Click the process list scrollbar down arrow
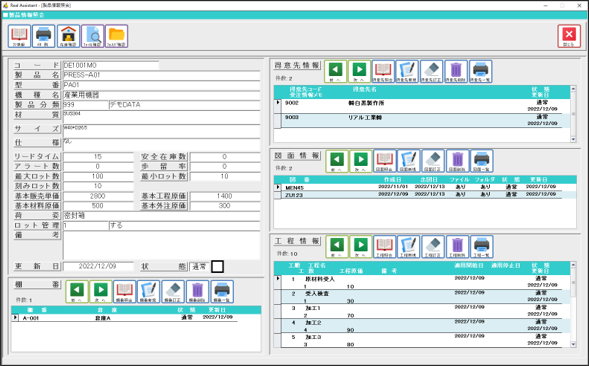This screenshot has width=589, height=366. [573, 344]
